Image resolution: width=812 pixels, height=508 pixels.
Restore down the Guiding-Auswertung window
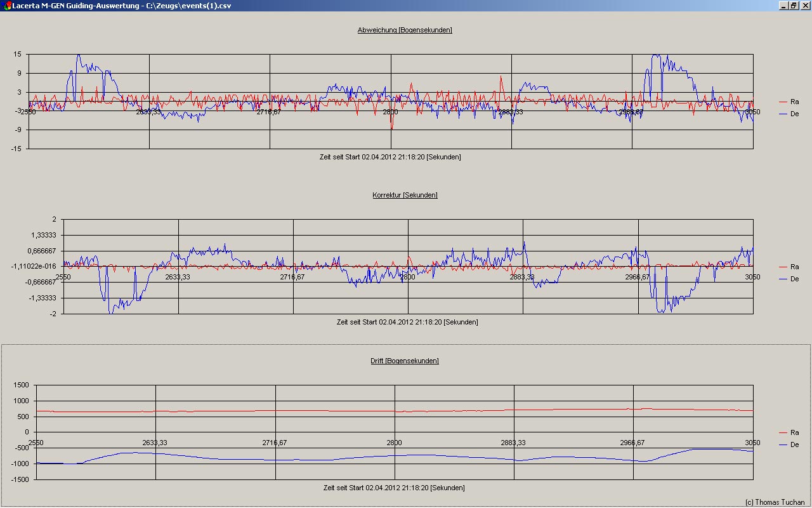pyautogui.click(x=793, y=5)
